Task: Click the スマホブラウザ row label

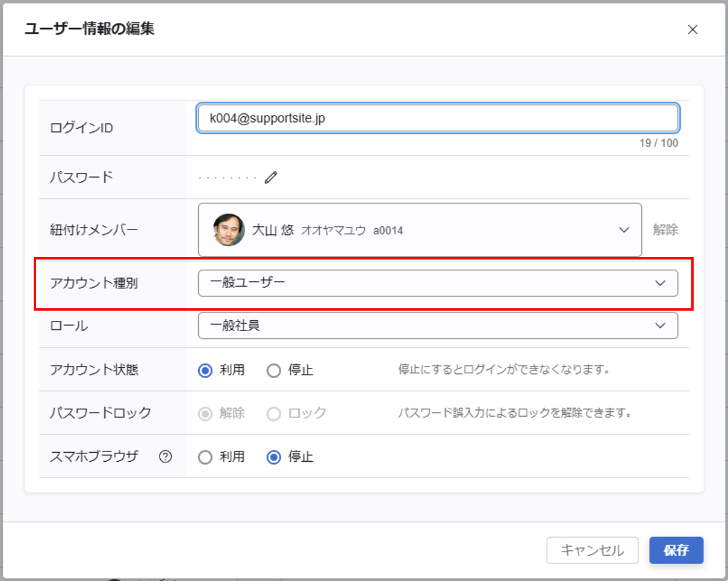Action: click(x=94, y=456)
